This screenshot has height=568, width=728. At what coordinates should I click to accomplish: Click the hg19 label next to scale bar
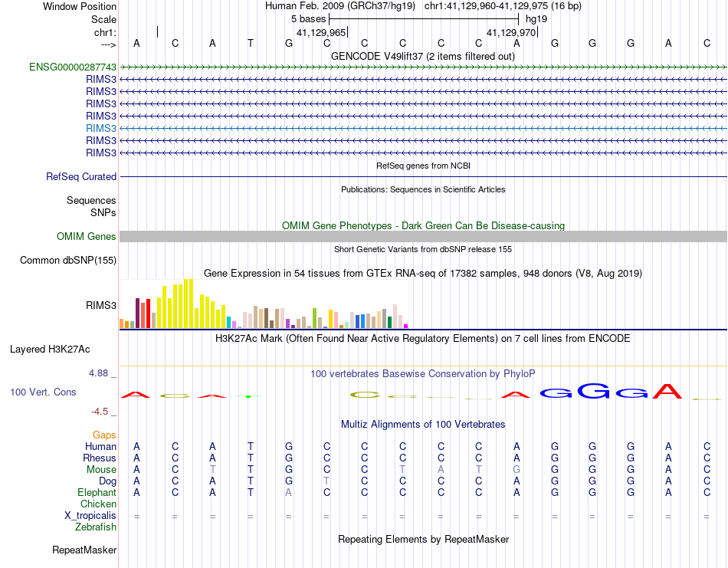[536, 19]
